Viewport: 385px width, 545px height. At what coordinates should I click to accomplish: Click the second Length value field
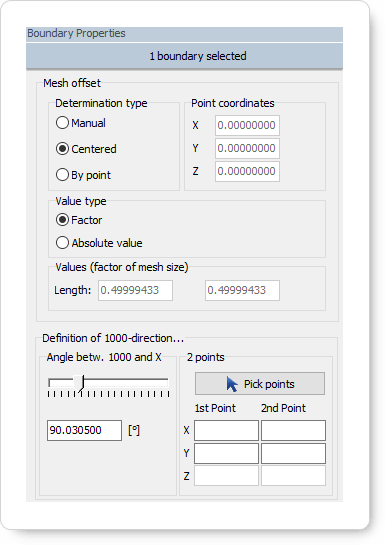click(x=242, y=291)
